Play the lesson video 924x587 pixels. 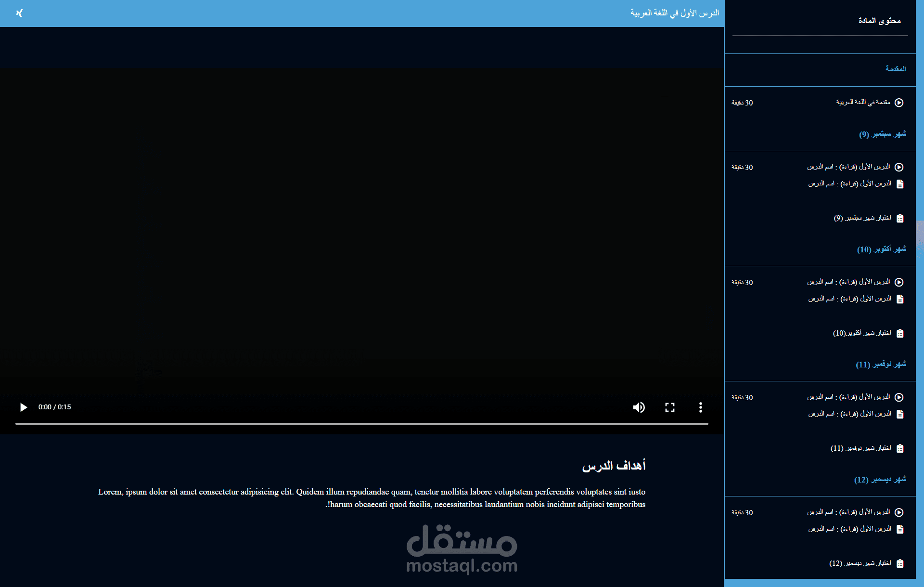tap(23, 407)
